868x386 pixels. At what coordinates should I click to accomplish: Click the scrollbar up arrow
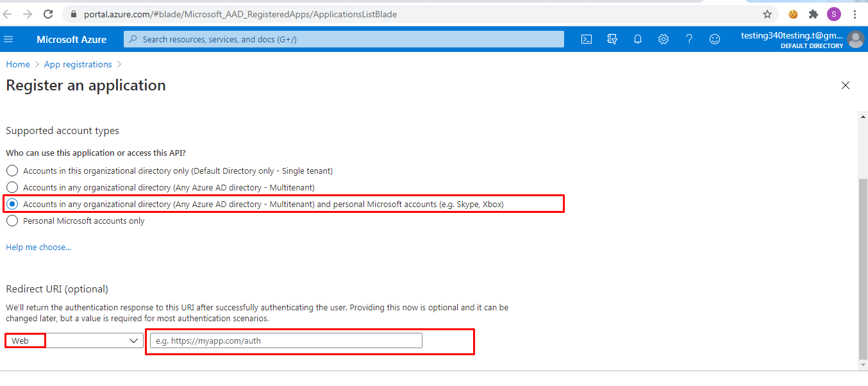coord(862,116)
